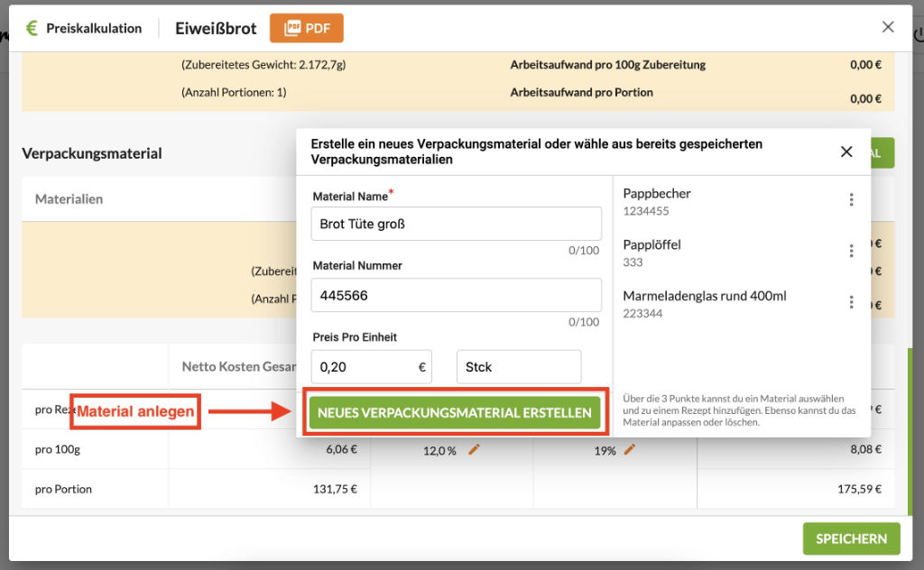
Task: Edit the 19% tax pencil icon
Action: pos(630,449)
